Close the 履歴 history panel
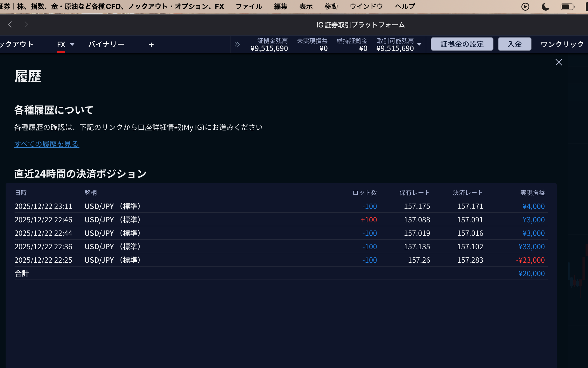The height and width of the screenshot is (368, 588). (559, 62)
